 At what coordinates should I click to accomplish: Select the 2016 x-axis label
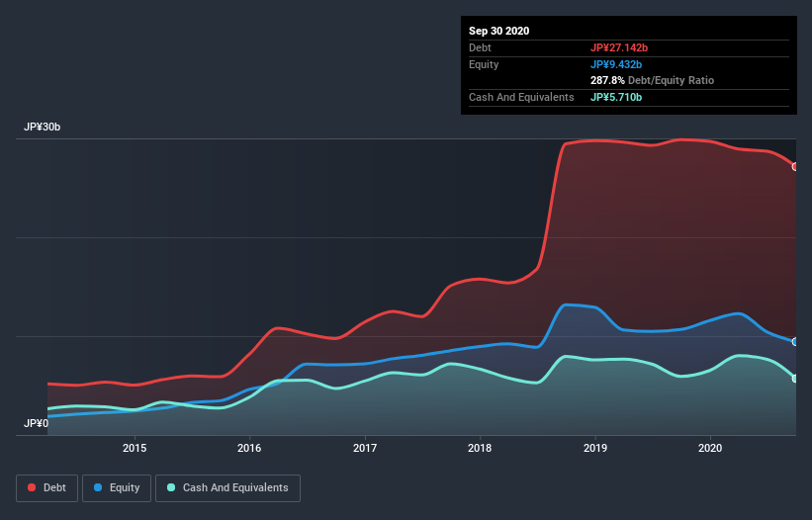249,448
